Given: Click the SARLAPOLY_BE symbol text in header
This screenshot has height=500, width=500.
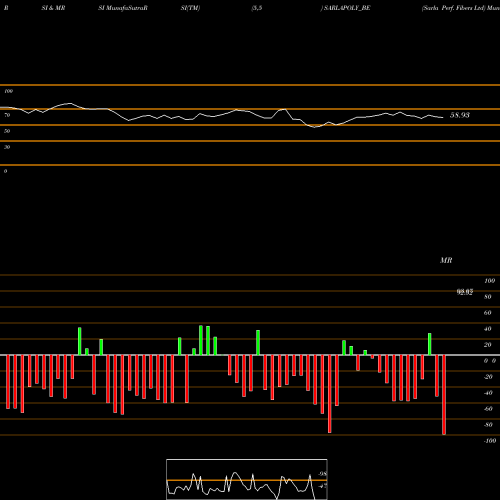Looking at the screenshot, I should tap(347, 8).
